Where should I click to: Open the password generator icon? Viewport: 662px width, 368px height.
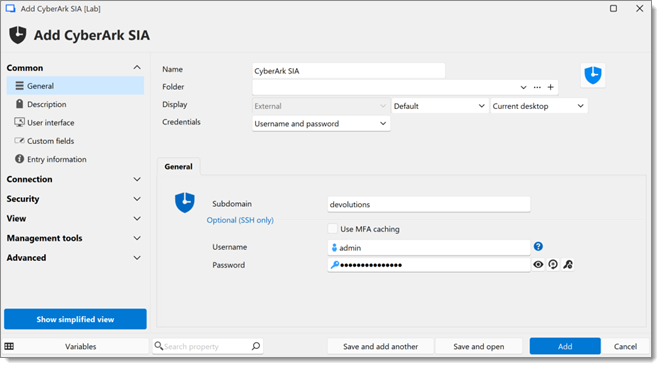[553, 265]
